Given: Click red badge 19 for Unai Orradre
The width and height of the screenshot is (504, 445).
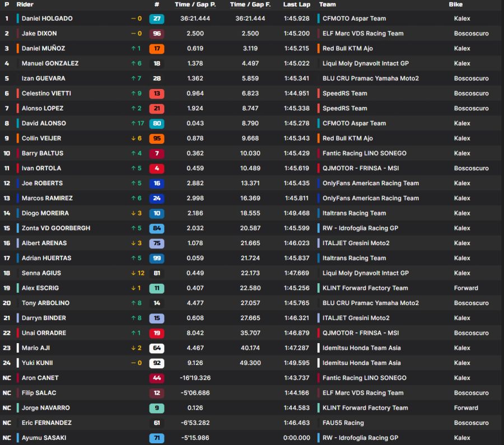Looking at the screenshot, I should tap(157, 333).
